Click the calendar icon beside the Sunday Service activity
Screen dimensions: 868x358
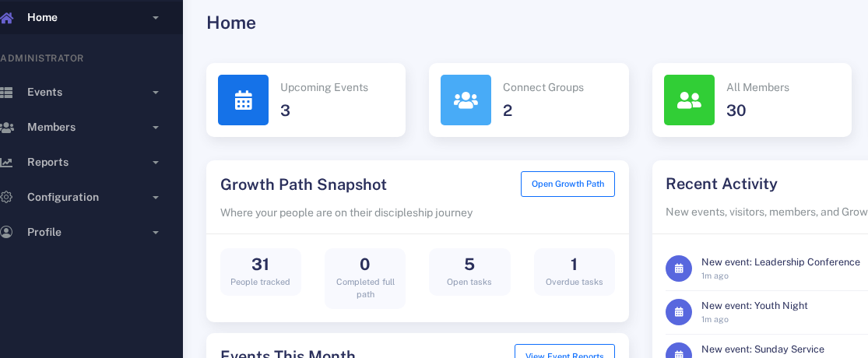click(x=679, y=350)
